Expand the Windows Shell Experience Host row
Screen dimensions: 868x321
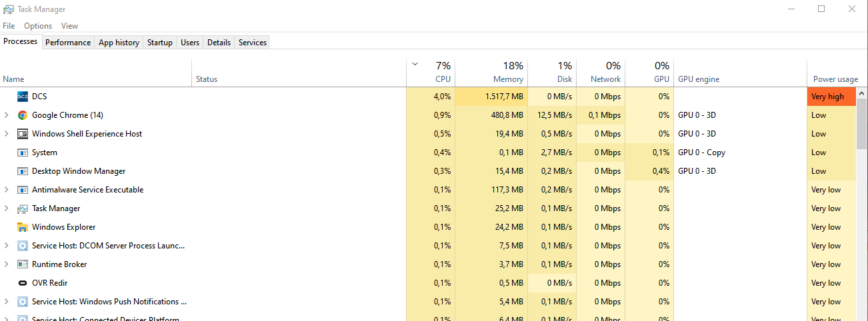(7, 134)
